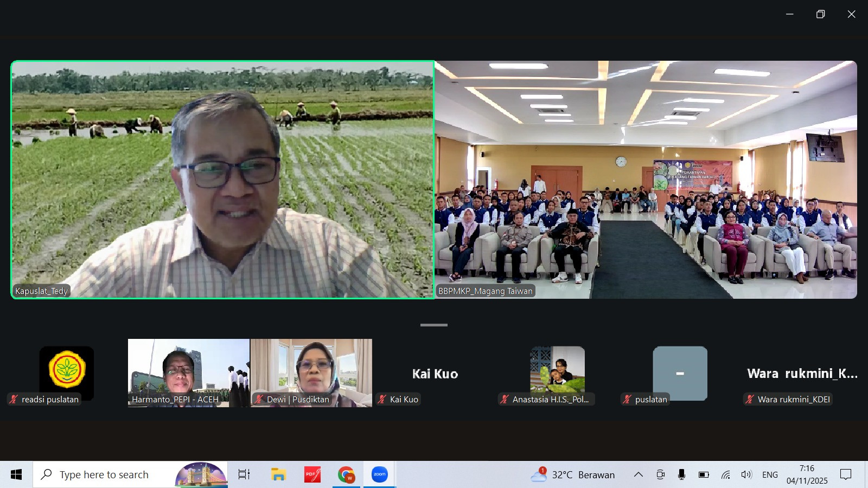Open the Meet Now tray icon
This screenshot has height=488, width=868.
coord(660,474)
